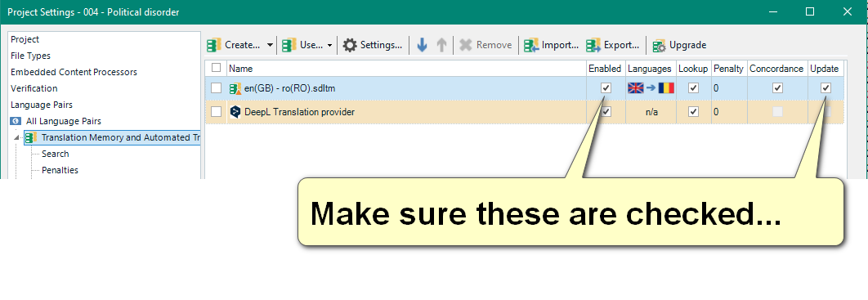This screenshot has height=300, width=868.
Task: Toggle Update checkbox for en(GB) - ro(RO).sdltm
Action: [x=826, y=88]
